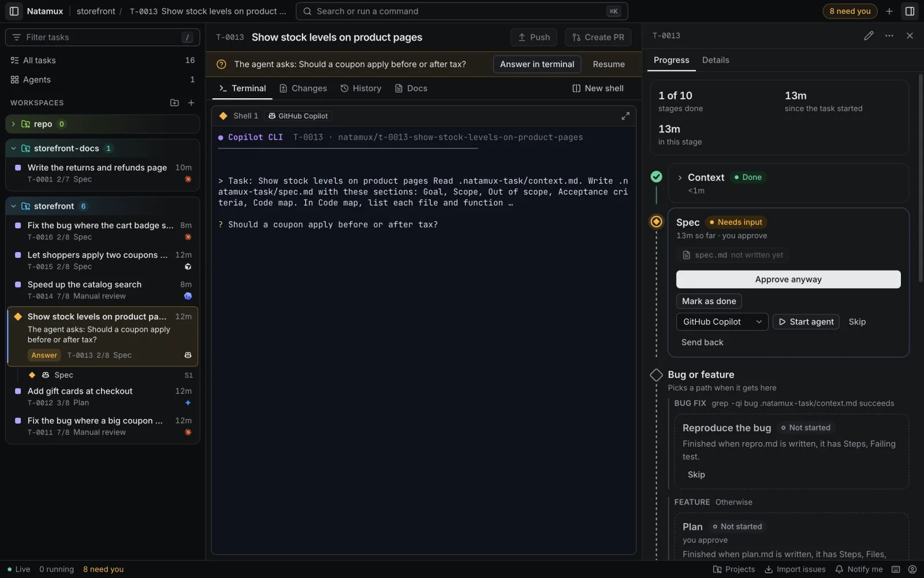
Task: Select the Details tab
Action: [716, 60]
